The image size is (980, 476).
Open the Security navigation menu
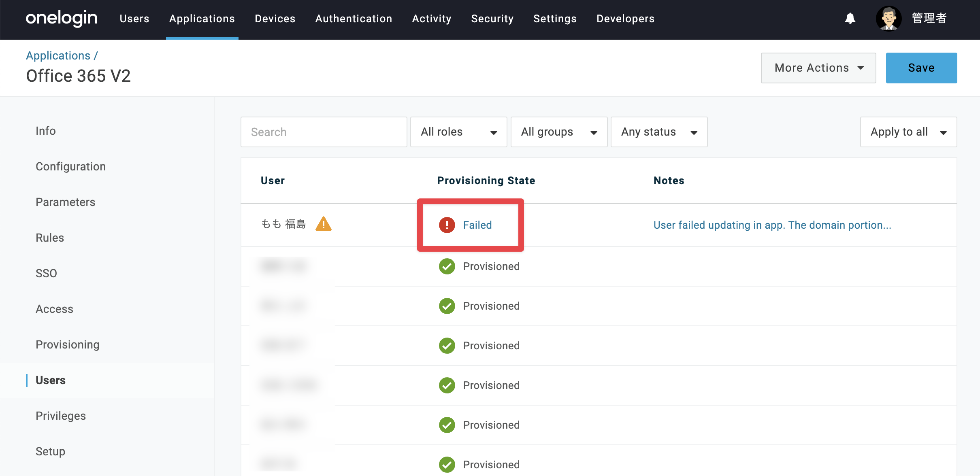(492, 19)
